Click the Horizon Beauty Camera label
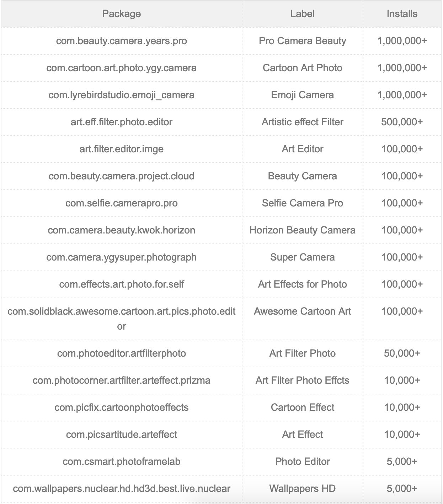 [x=302, y=230]
